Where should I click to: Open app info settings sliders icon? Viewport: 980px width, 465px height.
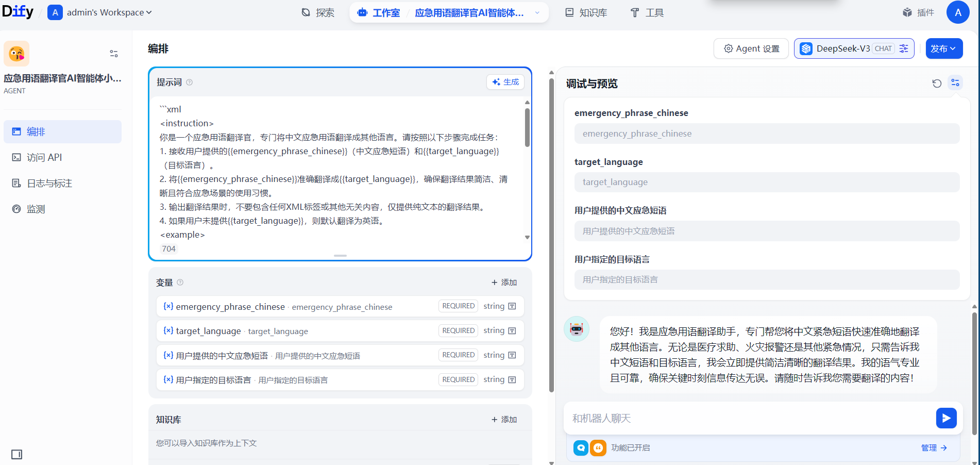tap(114, 54)
